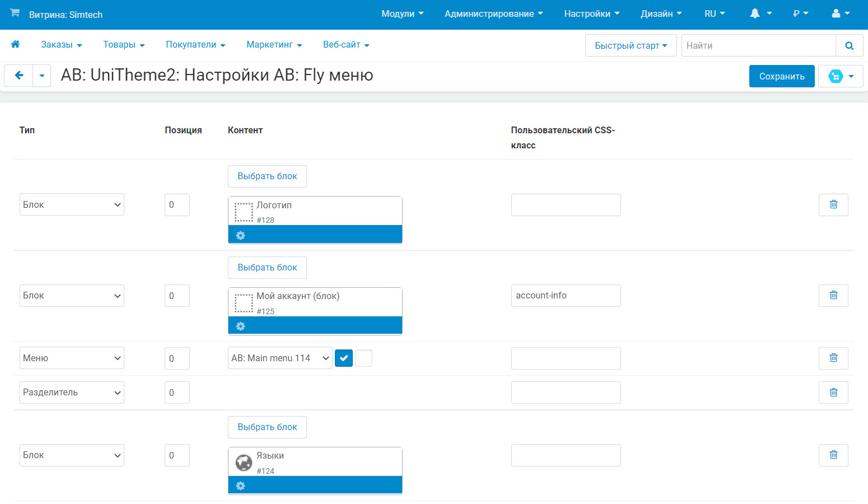868x504 pixels.
Task: Expand dropdown arrow next to back button
Action: coord(42,76)
